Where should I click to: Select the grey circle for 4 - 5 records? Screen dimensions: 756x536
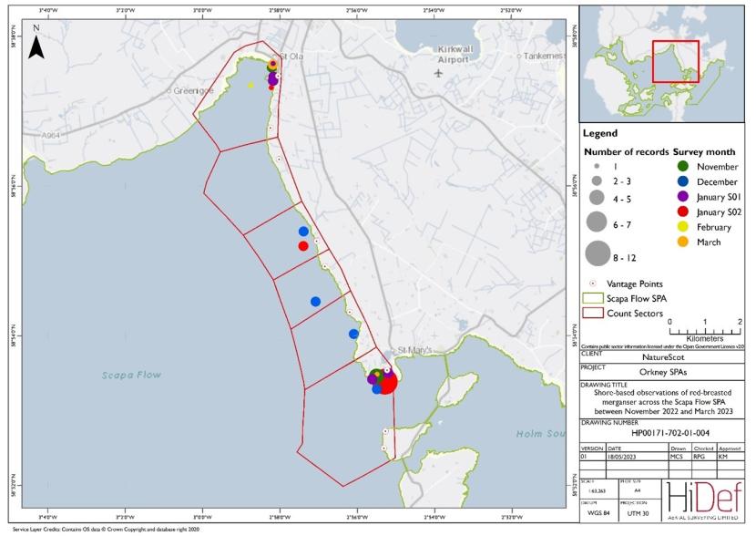coord(597,199)
